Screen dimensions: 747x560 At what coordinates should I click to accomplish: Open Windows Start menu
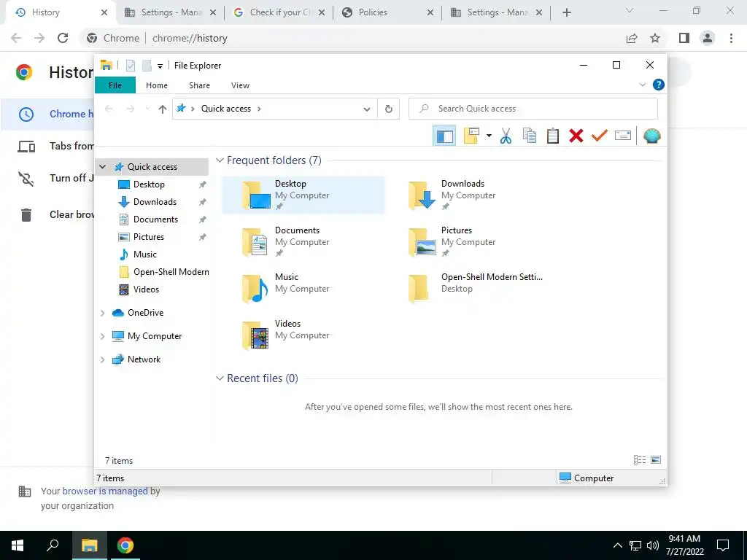(x=18, y=545)
